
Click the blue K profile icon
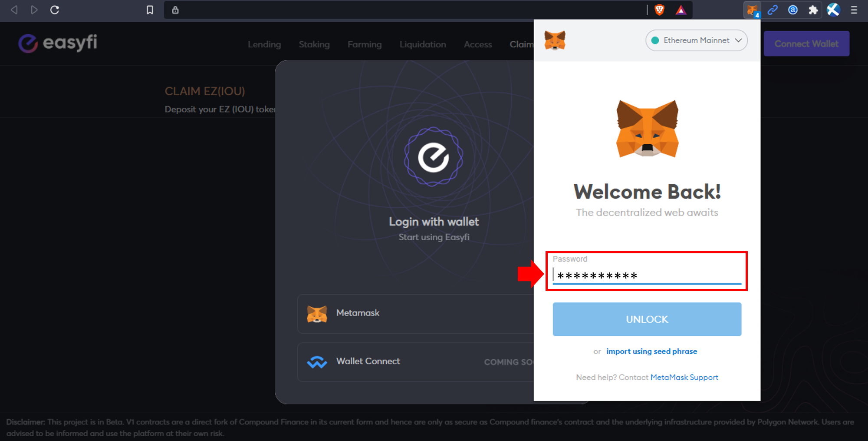pos(833,10)
